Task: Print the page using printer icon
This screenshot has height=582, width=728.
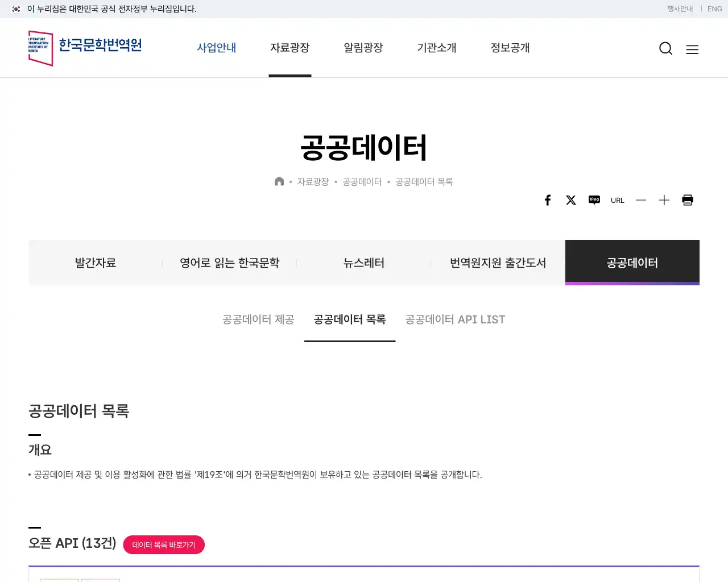Action: click(688, 200)
